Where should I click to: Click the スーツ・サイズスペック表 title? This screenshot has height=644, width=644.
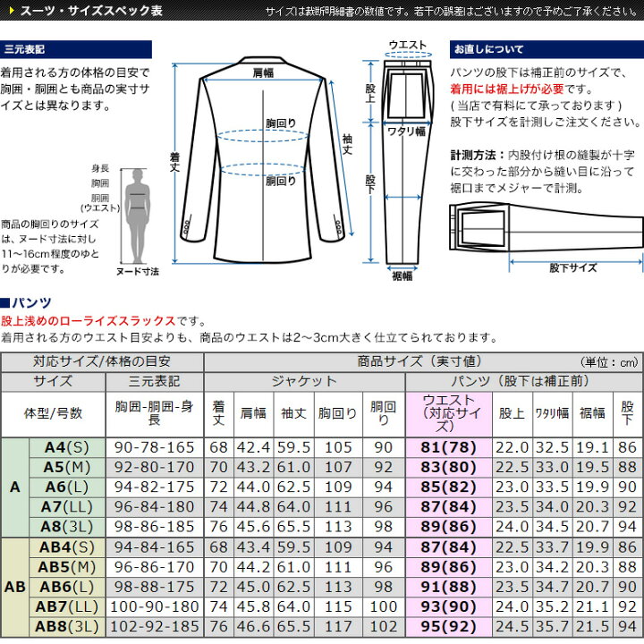click(x=89, y=13)
